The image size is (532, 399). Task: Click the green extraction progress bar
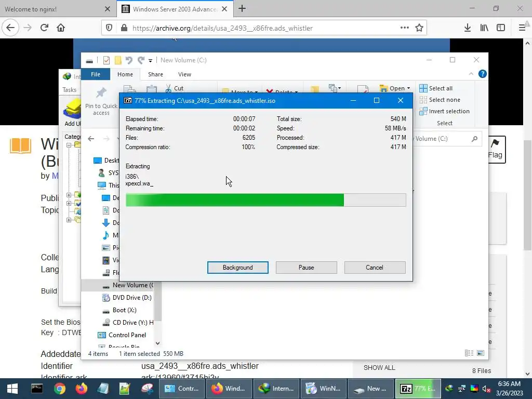[x=265, y=200]
